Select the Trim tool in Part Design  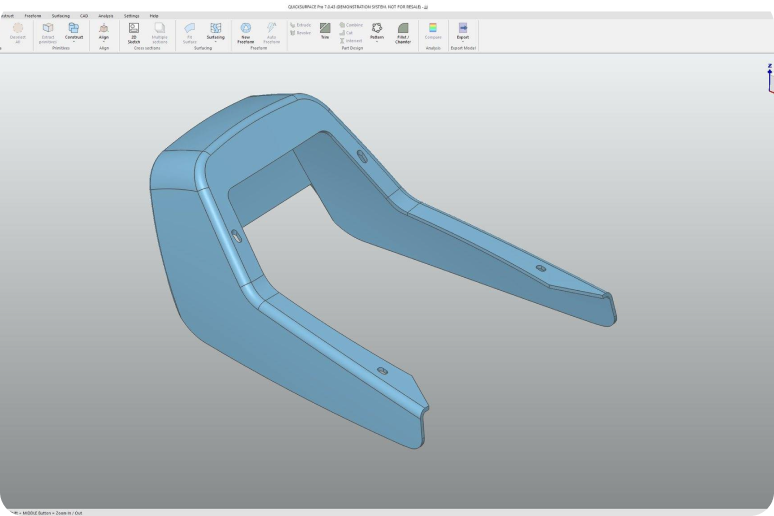325,30
